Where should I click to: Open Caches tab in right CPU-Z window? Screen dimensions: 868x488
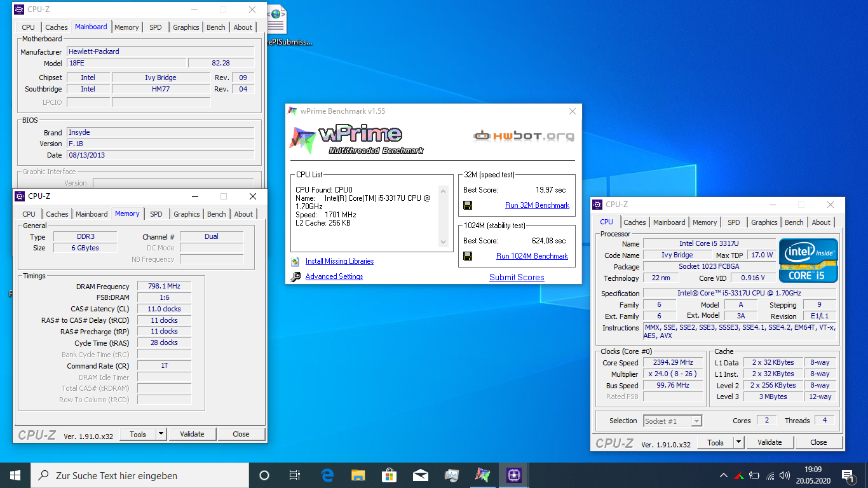pyautogui.click(x=634, y=222)
